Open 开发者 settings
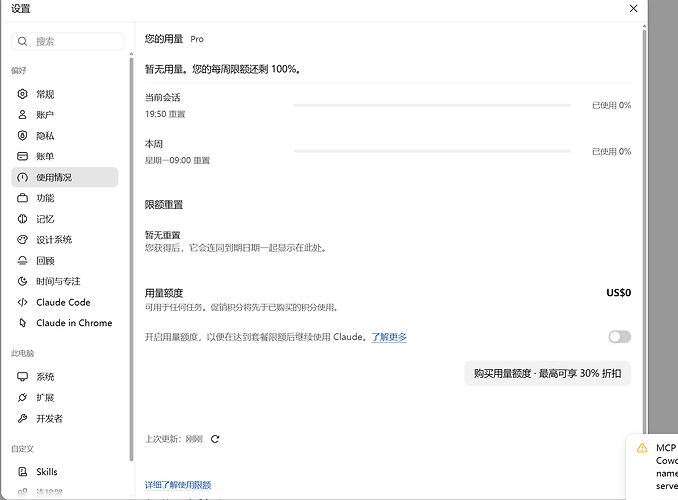The image size is (678, 500). click(64, 418)
